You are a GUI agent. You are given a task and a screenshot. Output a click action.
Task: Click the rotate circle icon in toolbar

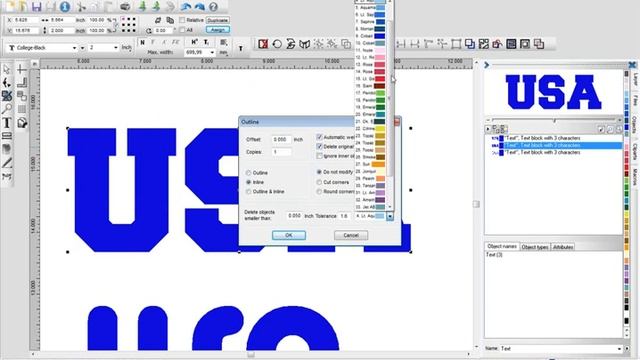tap(277, 44)
